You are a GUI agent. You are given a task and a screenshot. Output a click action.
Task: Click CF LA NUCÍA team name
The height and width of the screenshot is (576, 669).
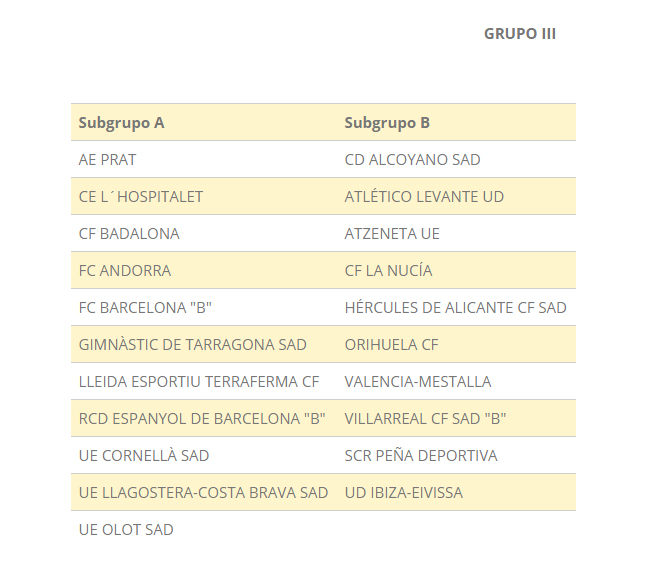pyautogui.click(x=389, y=271)
